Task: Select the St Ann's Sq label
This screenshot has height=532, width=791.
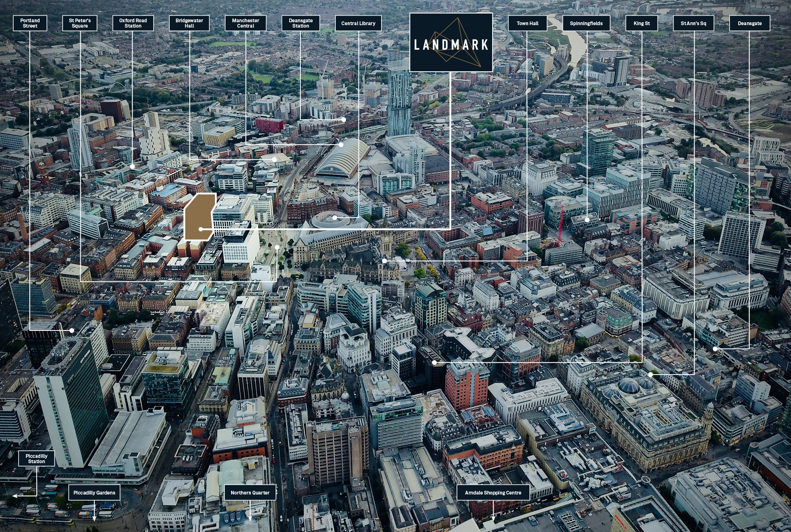Action: click(x=693, y=23)
